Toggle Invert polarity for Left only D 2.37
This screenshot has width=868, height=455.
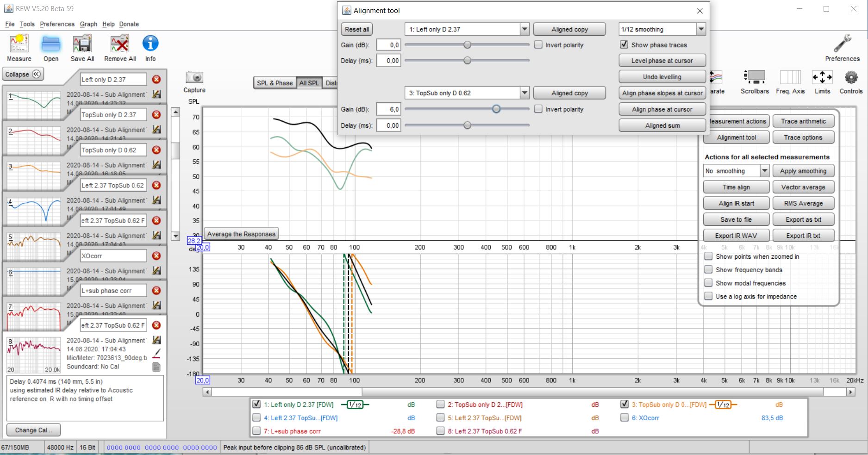tap(538, 45)
